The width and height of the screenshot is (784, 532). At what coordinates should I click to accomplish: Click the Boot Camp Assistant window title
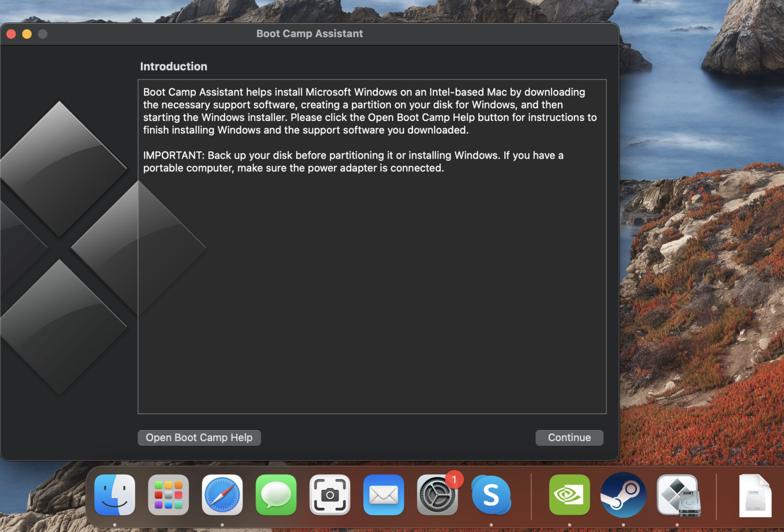[309, 34]
